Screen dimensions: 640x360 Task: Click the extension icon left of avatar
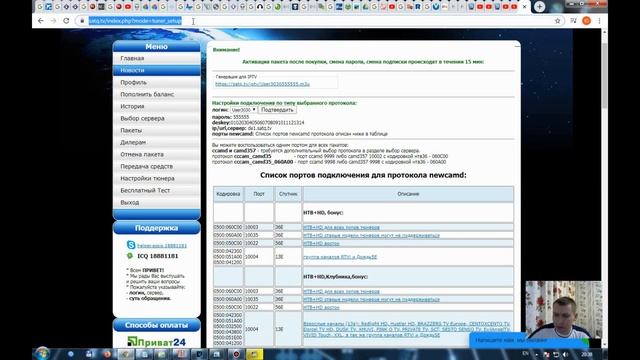click(573, 21)
